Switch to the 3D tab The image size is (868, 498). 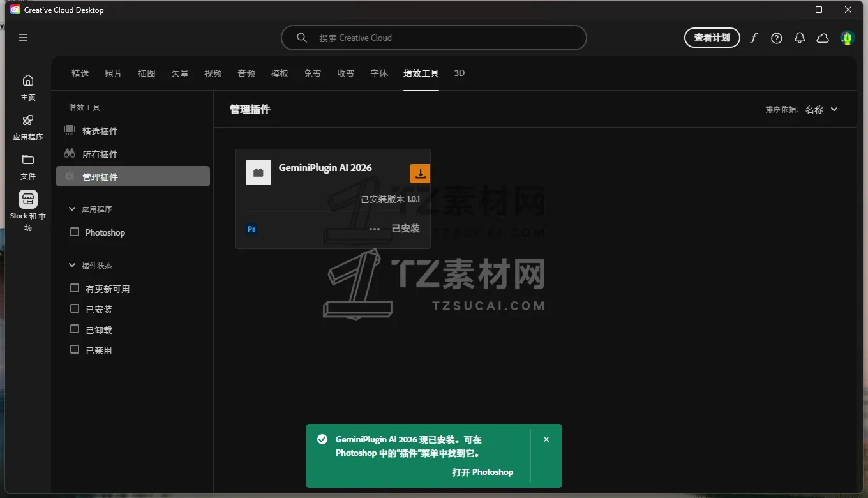click(x=460, y=73)
